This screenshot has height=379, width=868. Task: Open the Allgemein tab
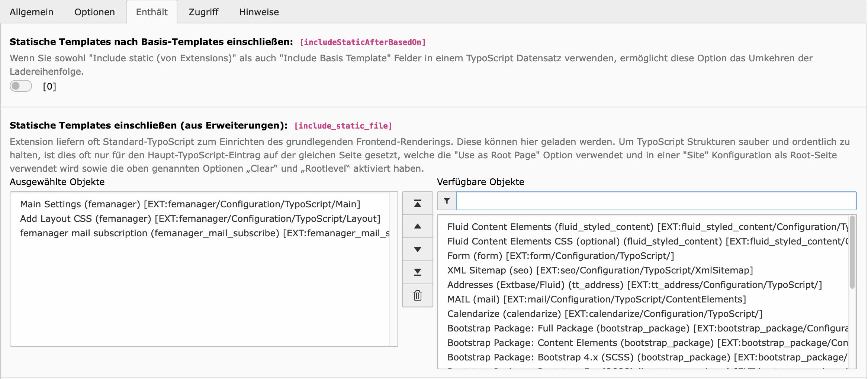(x=32, y=12)
